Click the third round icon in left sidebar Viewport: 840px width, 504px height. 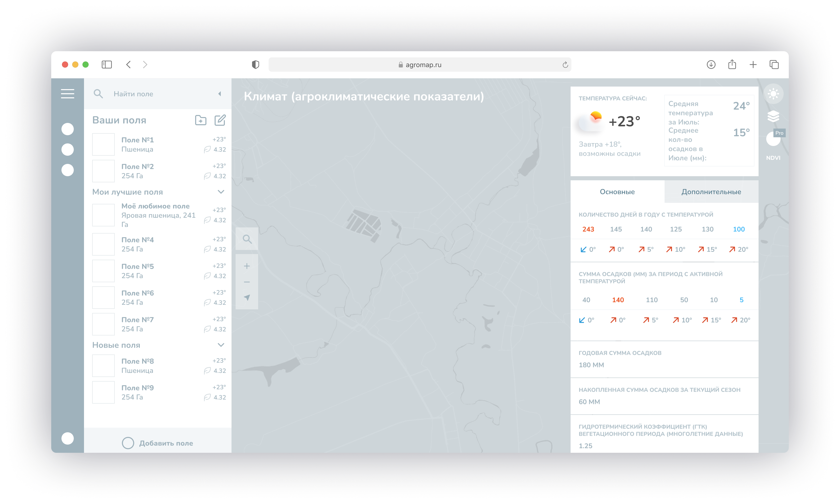(x=68, y=170)
